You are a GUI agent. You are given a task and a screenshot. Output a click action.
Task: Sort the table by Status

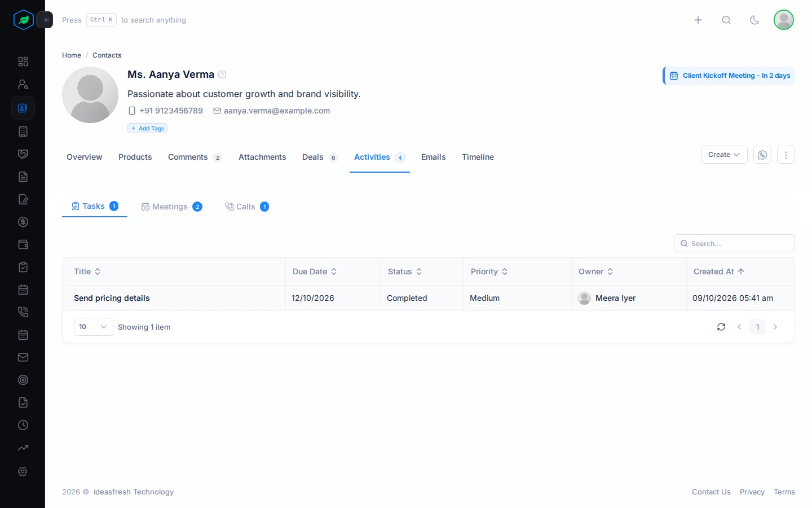tap(405, 271)
